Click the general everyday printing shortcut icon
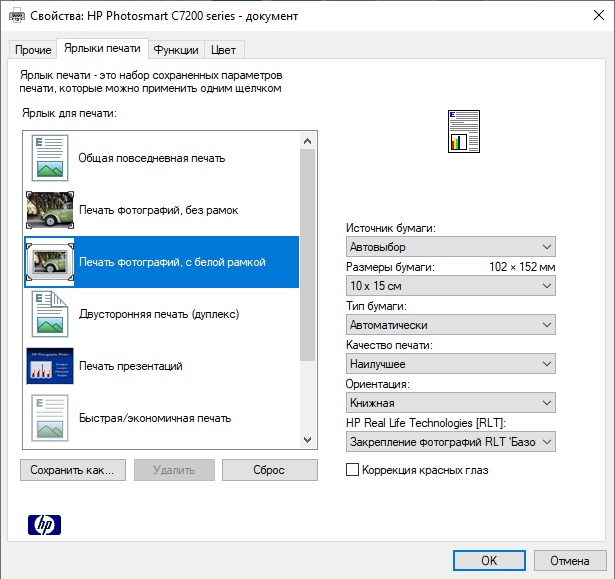Viewport: 615px width, 579px height. click(50, 158)
